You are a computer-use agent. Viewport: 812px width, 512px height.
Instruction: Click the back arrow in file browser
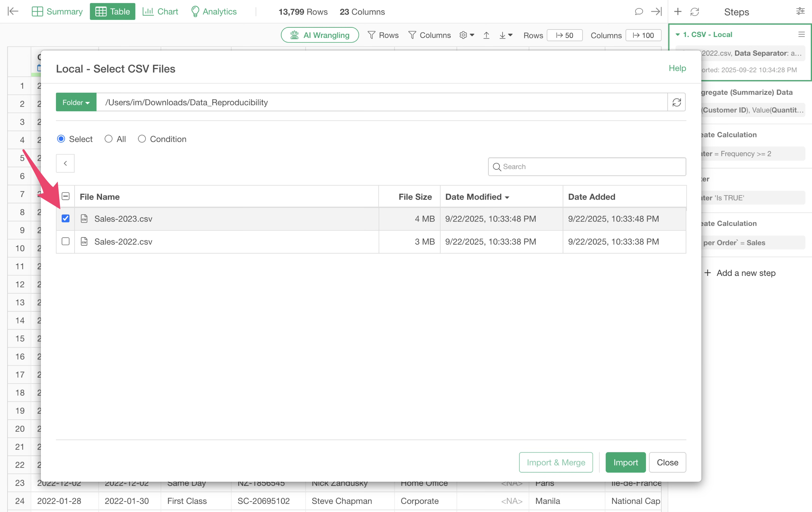click(65, 163)
